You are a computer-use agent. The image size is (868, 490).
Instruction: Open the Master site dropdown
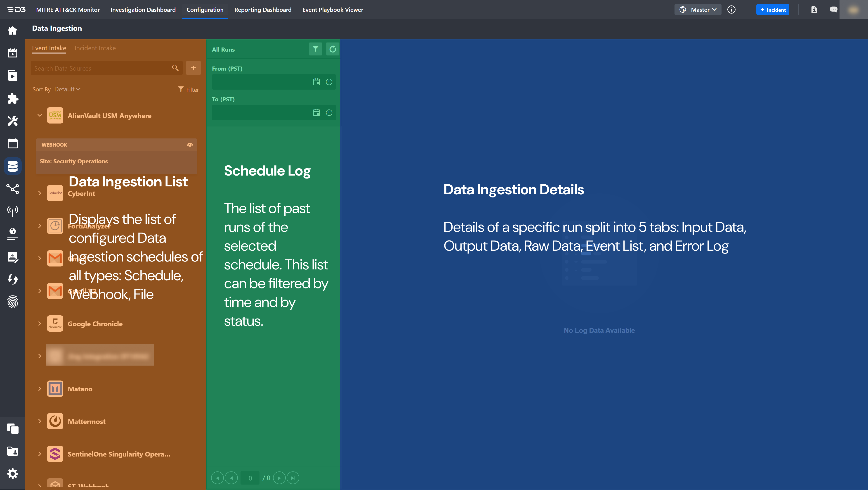[x=698, y=10]
